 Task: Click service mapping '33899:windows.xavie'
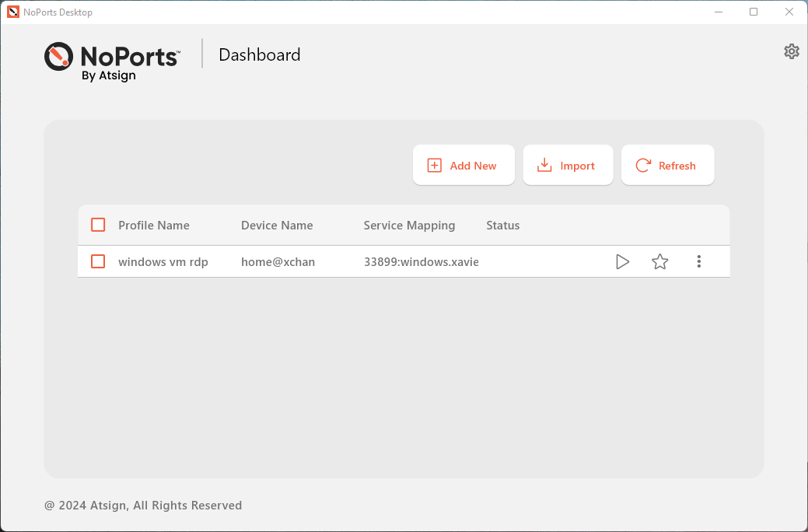tap(421, 262)
